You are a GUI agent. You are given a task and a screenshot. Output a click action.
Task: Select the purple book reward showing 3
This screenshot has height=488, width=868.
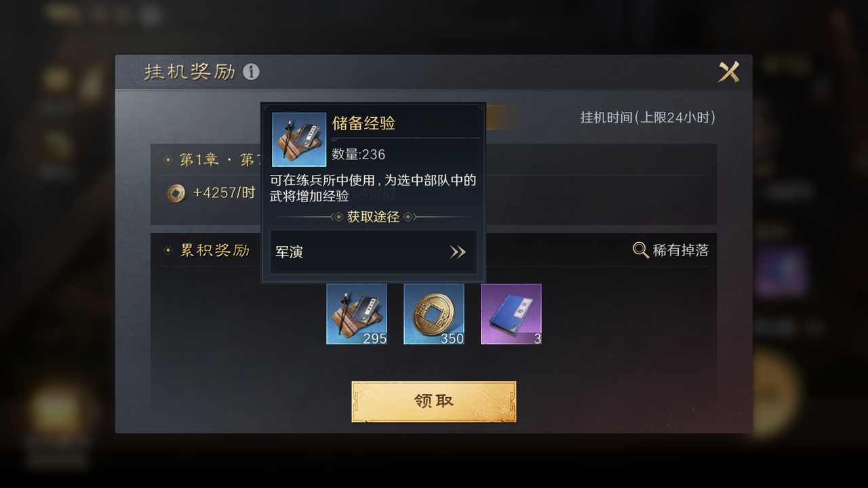(x=511, y=314)
